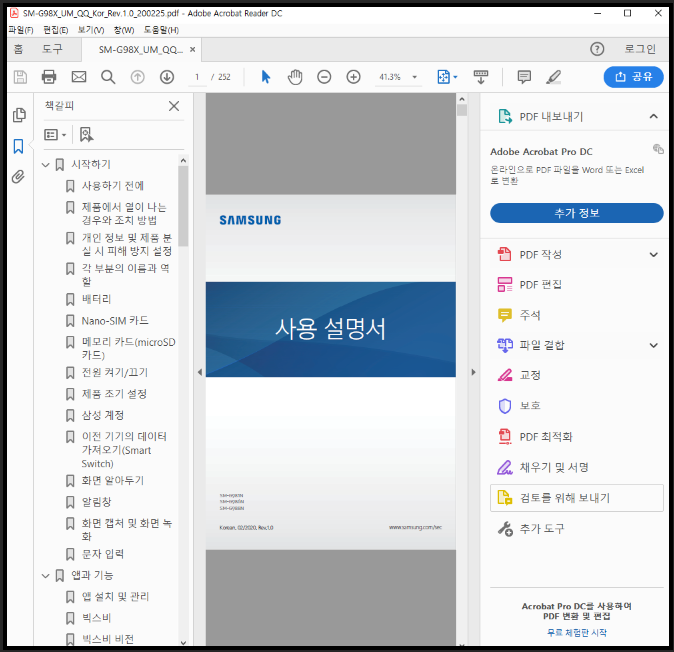This screenshot has width=674, height=652.
Task: Click find current bookmark icon
Action: pyautogui.click(x=86, y=135)
